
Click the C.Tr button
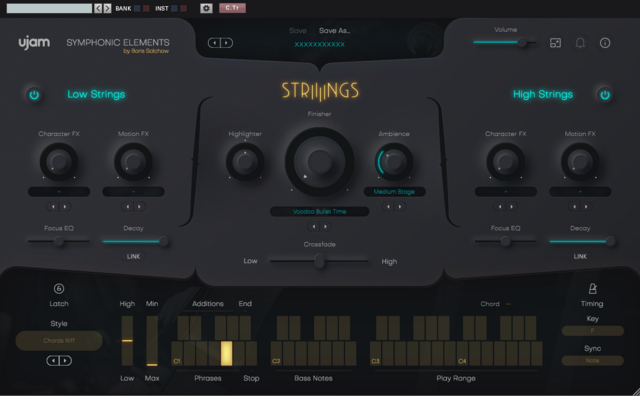pyautogui.click(x=232, y=8)
